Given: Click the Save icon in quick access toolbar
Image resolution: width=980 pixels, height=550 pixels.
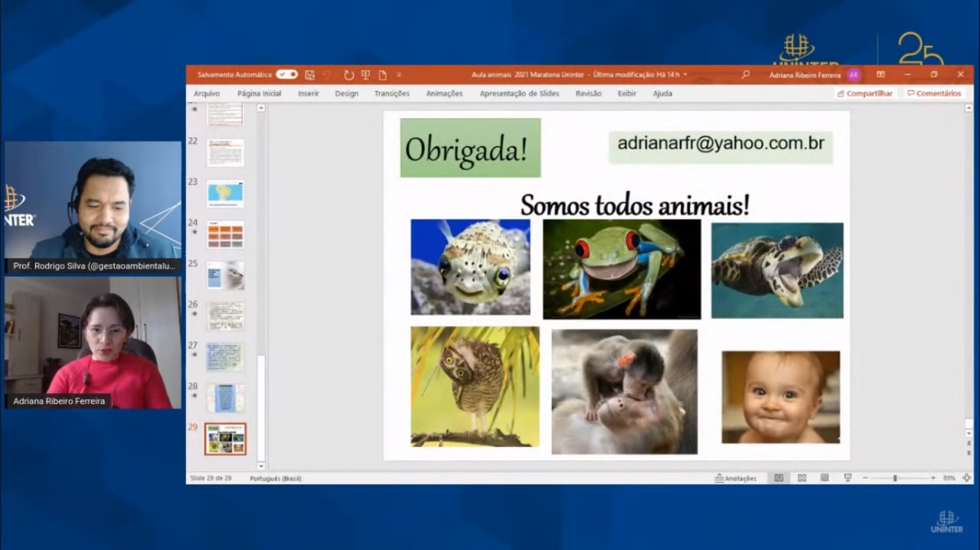Looking at the screenshot, I should 309,75.
